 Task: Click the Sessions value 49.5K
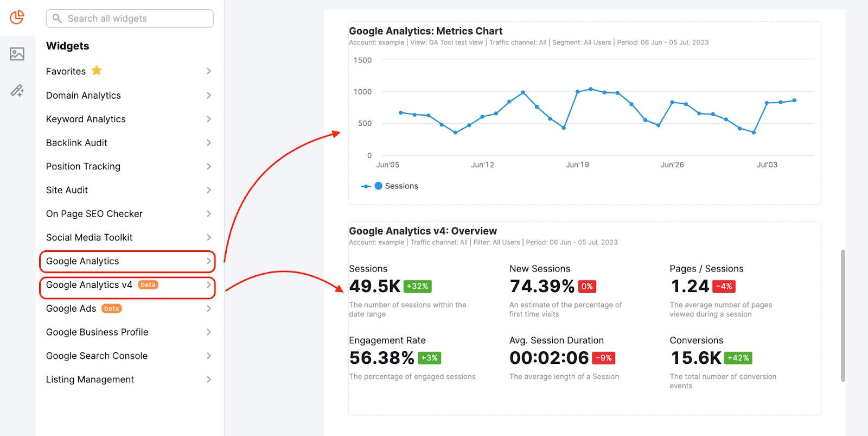[x=375, y=286]
